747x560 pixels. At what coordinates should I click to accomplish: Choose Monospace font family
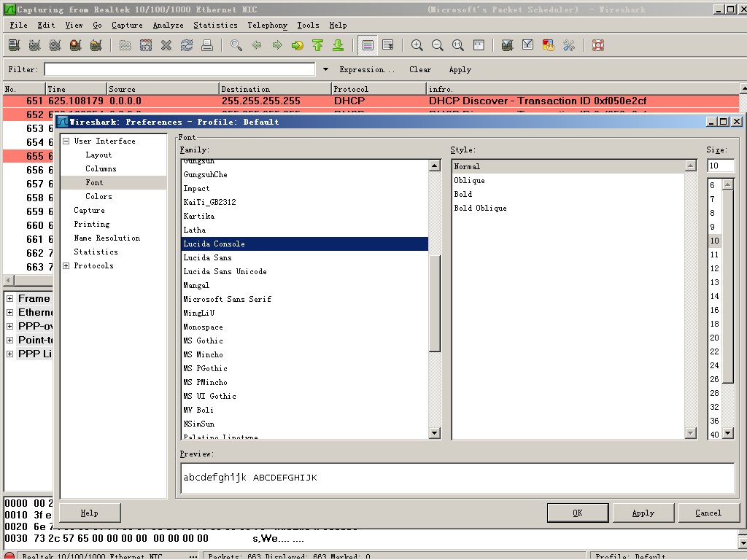(305, 327)
